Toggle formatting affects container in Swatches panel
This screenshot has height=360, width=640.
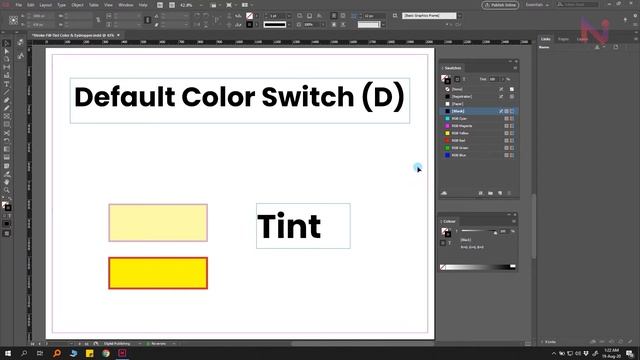457,79
